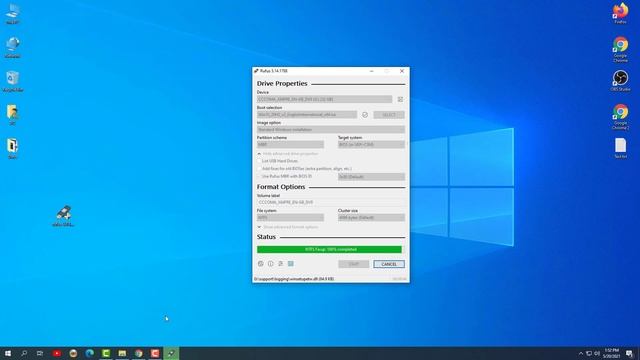The width and height of the screenshot is (640, 360).
Task: Toggle List USB Hard Drives checkbox
Action: (x=259, y=161)
